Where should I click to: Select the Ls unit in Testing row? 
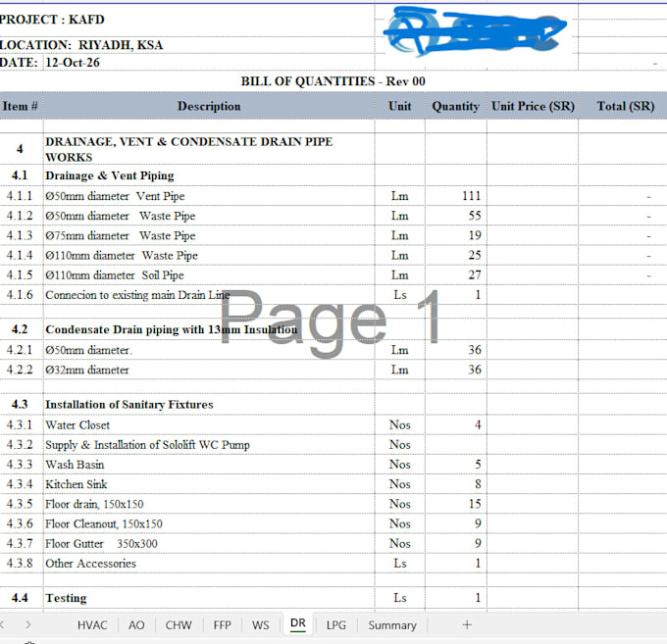tap(400, 598)
